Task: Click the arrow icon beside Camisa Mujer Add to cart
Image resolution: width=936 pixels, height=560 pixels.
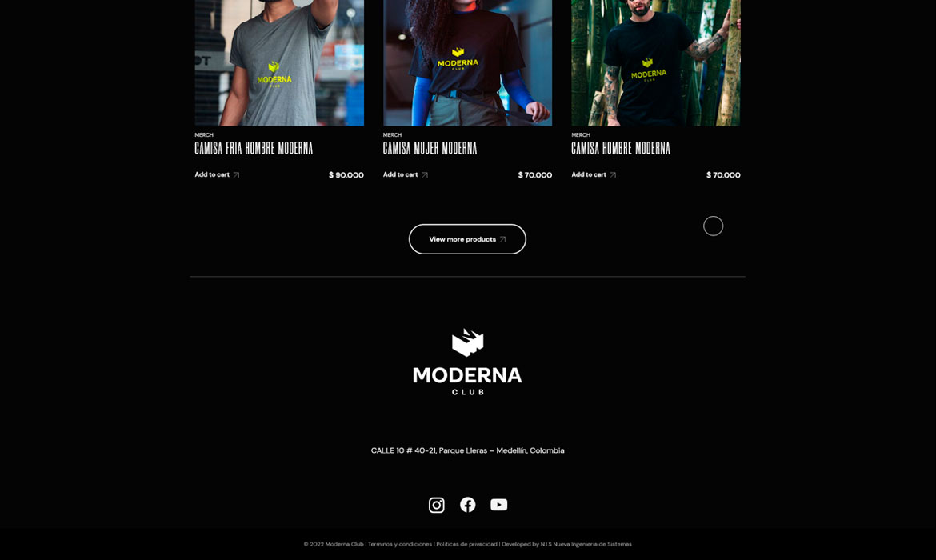Action: click(425, 175)
